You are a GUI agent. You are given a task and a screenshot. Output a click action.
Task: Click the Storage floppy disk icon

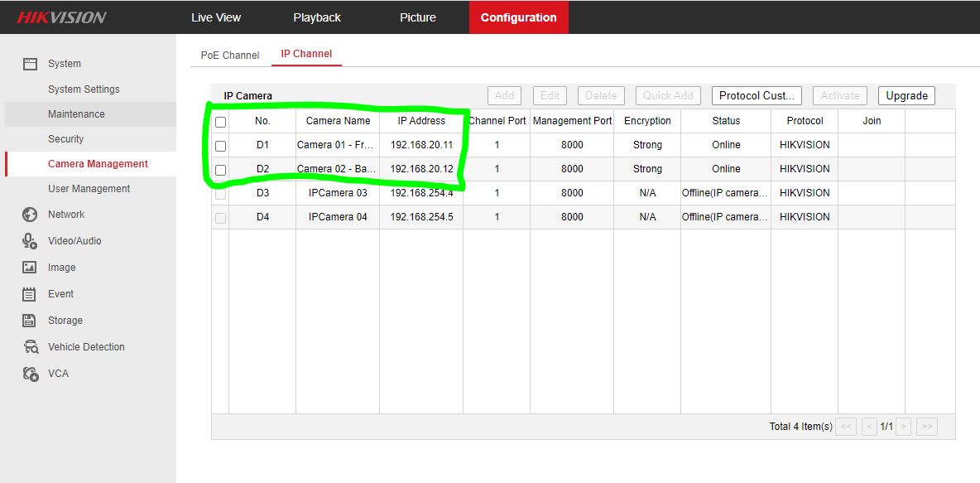[30, 321]
